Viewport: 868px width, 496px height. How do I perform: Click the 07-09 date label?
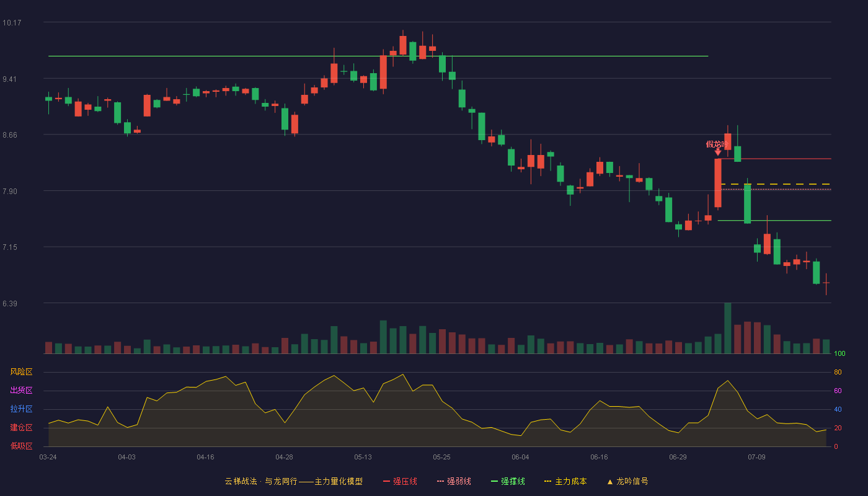(x=756, y=457)
